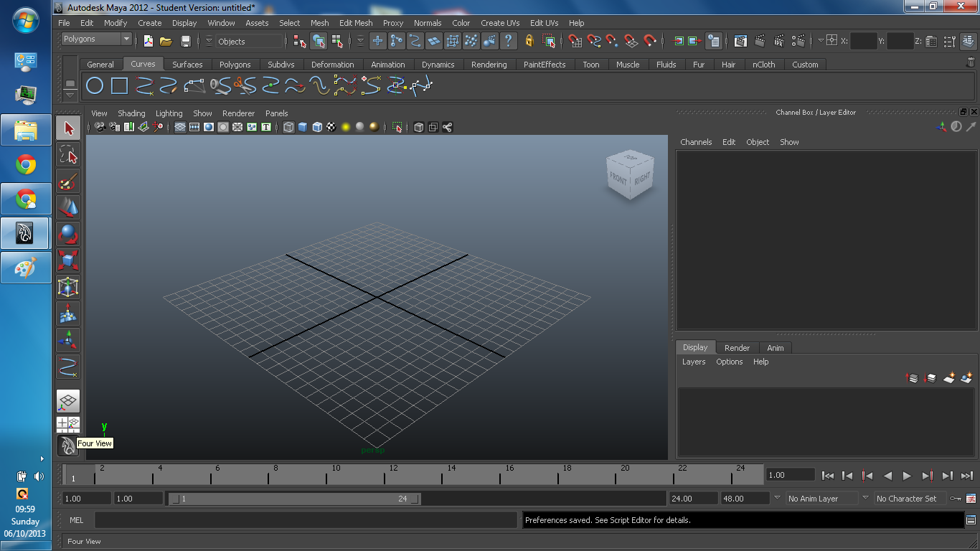Image resolution: width=980 pixels, height=551 pixels.
Task: Enable select by hierarchy mode icon
Action: [x=301, y=41]
